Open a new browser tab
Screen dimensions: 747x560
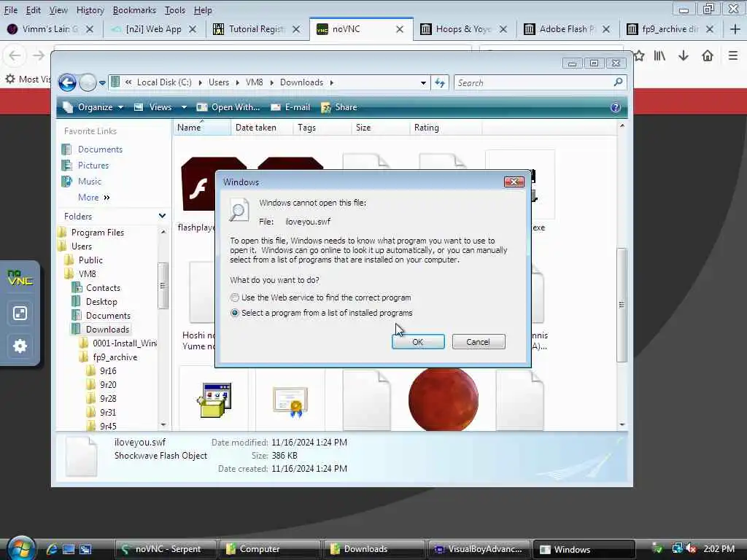coord(735,29)
